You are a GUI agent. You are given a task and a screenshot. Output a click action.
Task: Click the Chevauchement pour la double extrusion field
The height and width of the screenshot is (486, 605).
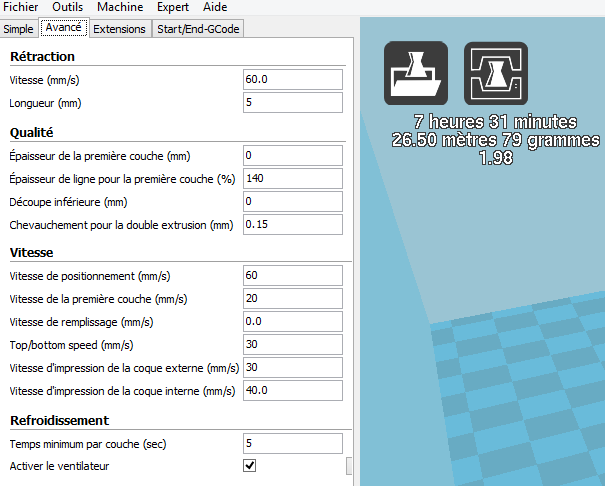point(293,224)
